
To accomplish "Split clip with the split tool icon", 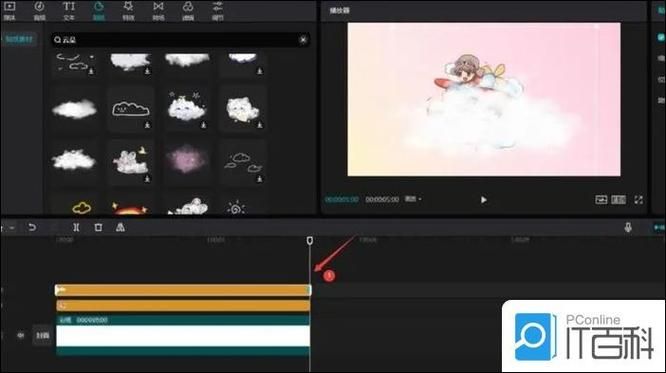I will [76, 227].
